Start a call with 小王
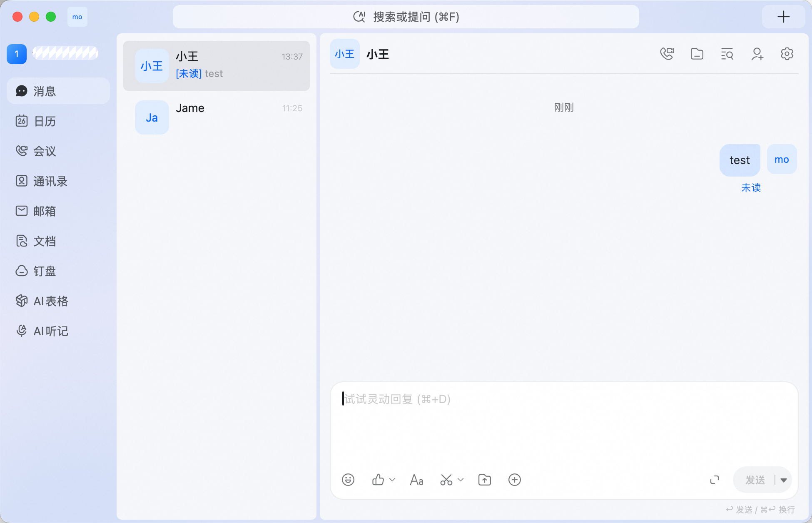The image size is (812, 523). (667, 54)
